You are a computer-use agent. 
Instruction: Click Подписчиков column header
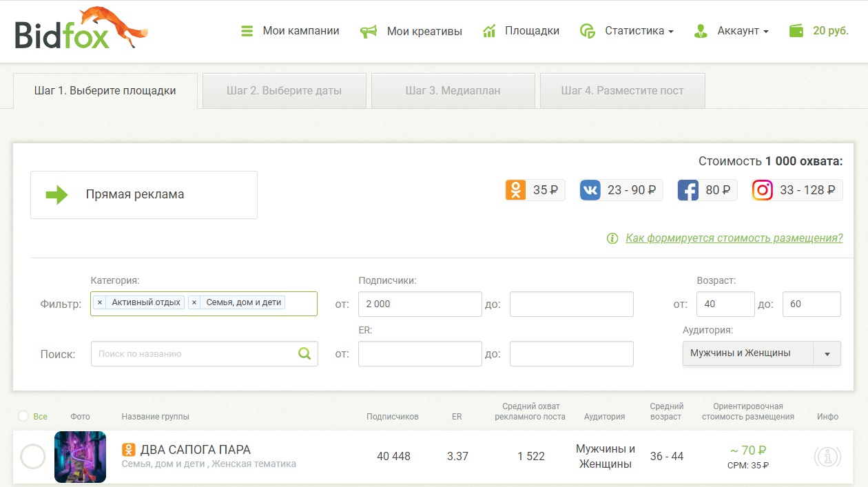[x=393, y=417]
